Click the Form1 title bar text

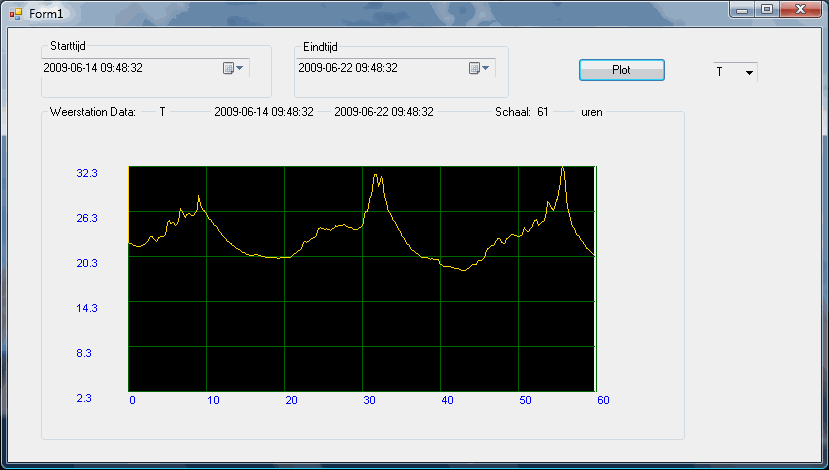(46, 11)
